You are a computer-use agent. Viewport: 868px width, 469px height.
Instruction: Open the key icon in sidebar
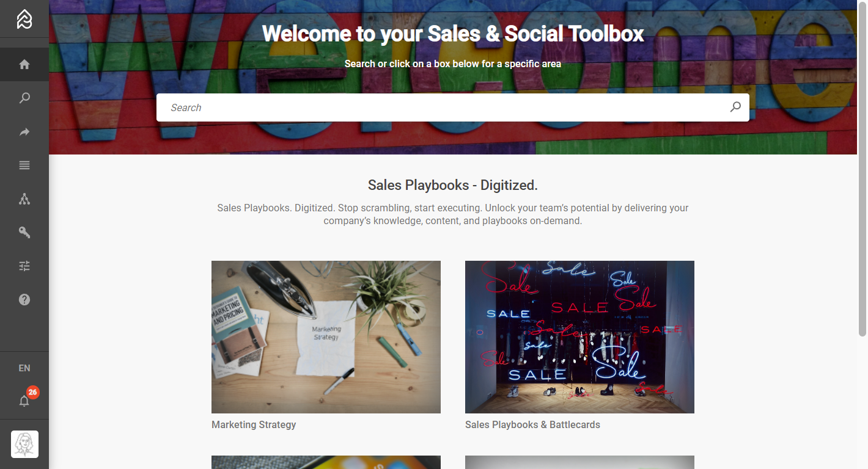tap(24, 232)
